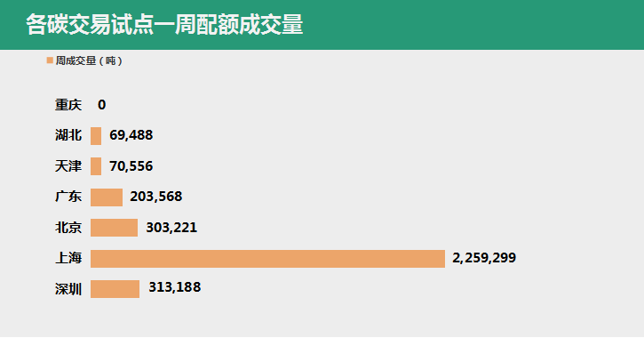Screen dimensions: 644x338
Task: Click the chart title 各碳交易试点一周配额成交量
Action: (164, 24)
